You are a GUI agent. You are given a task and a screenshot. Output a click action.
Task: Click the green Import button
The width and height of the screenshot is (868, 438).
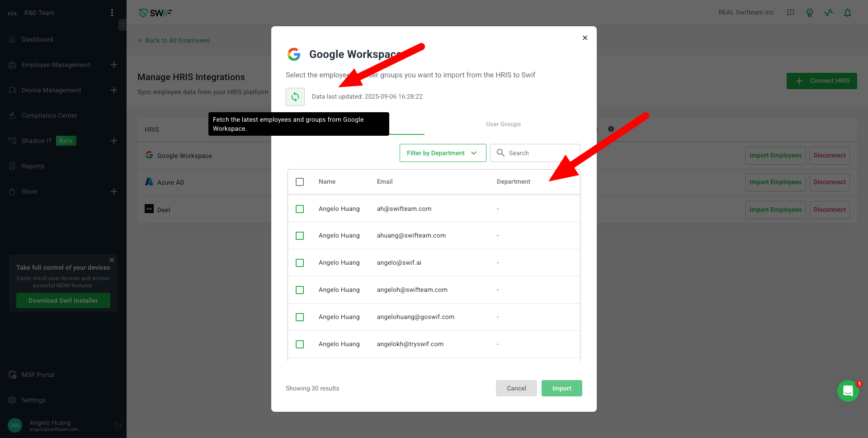pyautogui.click(x=561, y=388)
